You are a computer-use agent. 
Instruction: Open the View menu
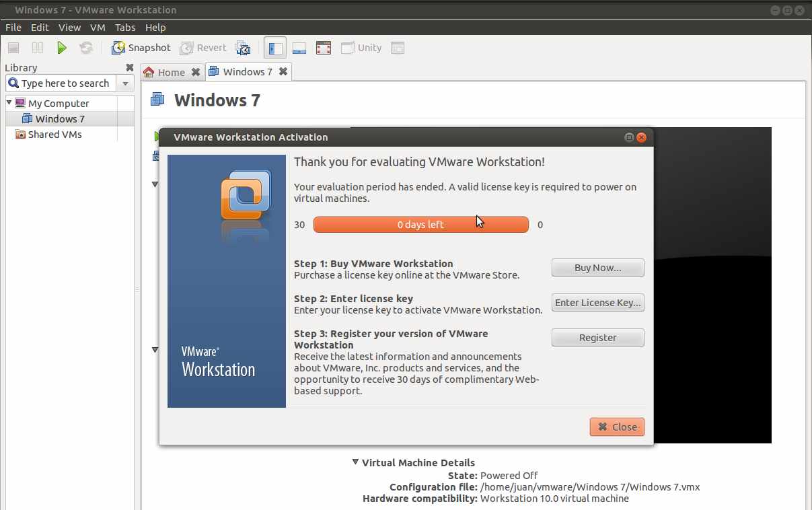pos(69,28)
